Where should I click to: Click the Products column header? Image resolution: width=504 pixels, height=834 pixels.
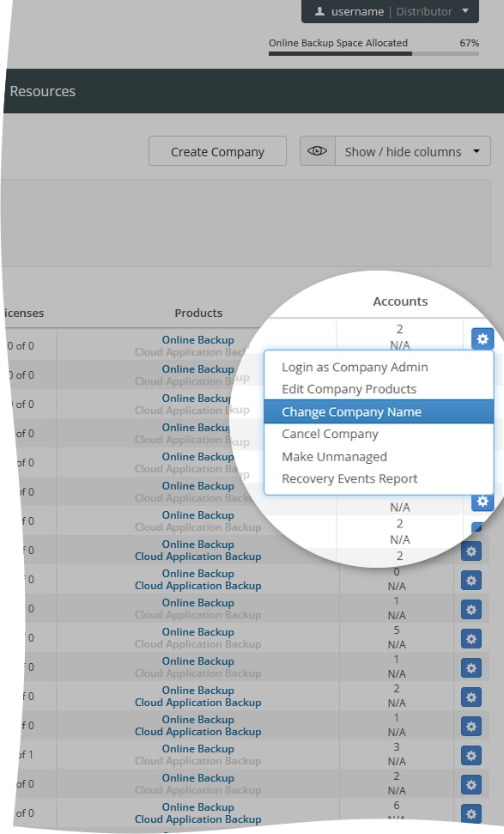point(198,313)
